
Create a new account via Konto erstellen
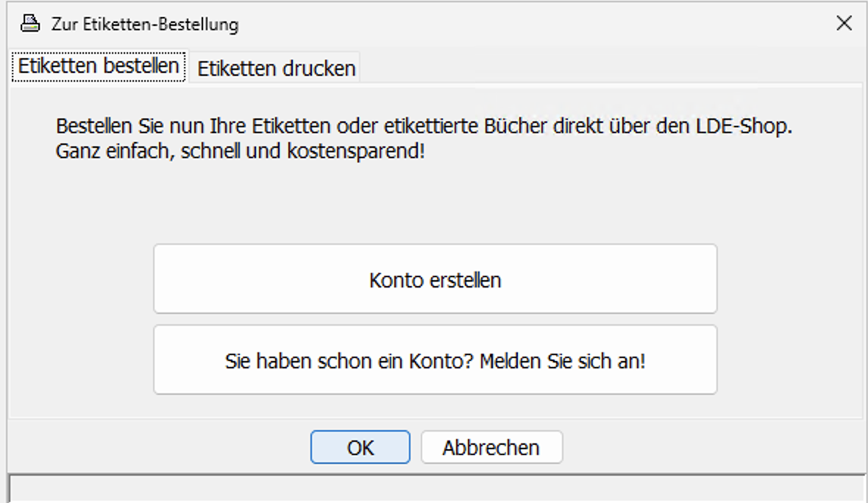[x=435, y=279]
